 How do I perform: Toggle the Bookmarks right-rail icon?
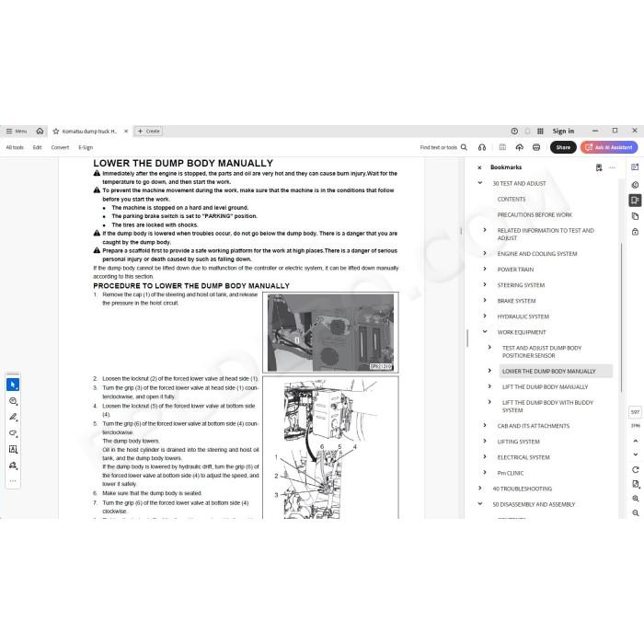pyautogui.click(x=635, y=201)
